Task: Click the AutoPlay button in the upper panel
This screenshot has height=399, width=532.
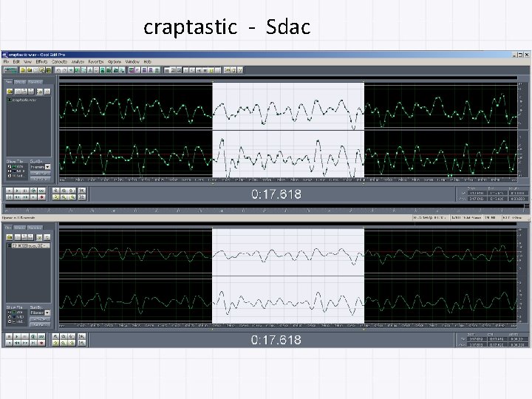Action: pos(40,174)
